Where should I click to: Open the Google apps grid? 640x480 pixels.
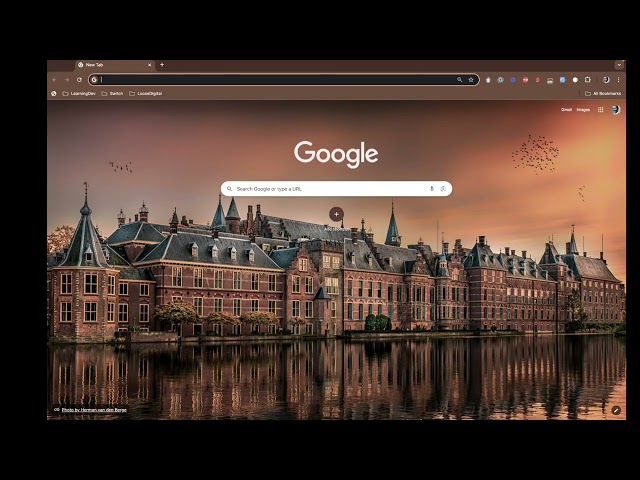[600, 109]
